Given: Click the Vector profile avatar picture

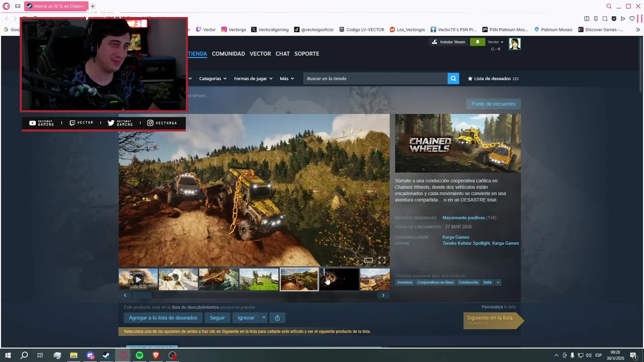Looking at the screenshot, I should (x=514, y=44).
